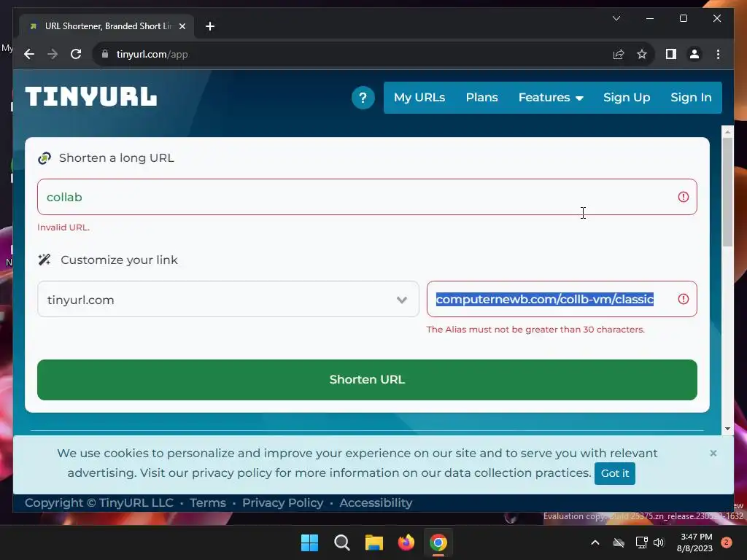Launch File Explorer from the taskbar
The height and width of the screenshot is (560, 747).
tap(374, 542)
